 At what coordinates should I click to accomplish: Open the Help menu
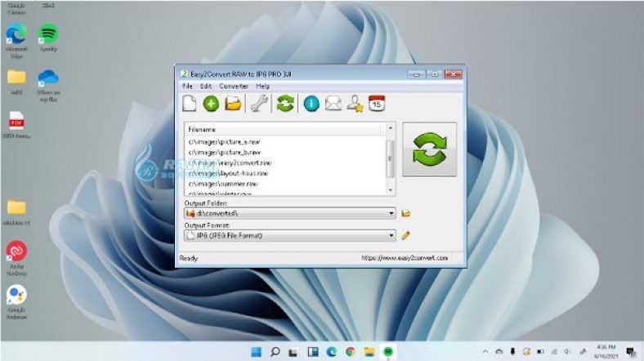(263, 86)
